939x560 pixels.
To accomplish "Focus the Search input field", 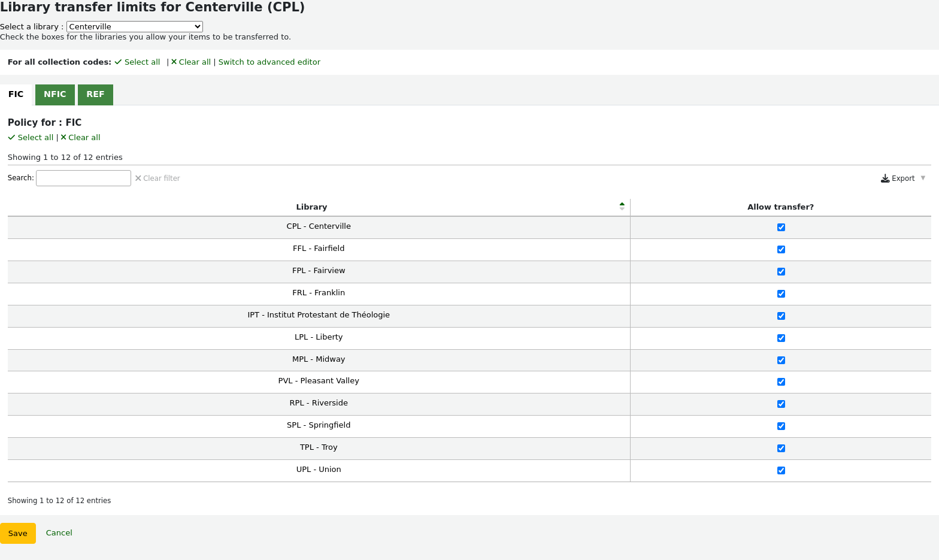I will 83,178.
